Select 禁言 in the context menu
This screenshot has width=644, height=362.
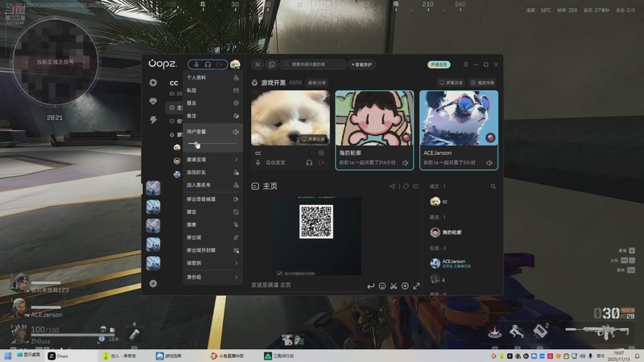tap(213, 212)
